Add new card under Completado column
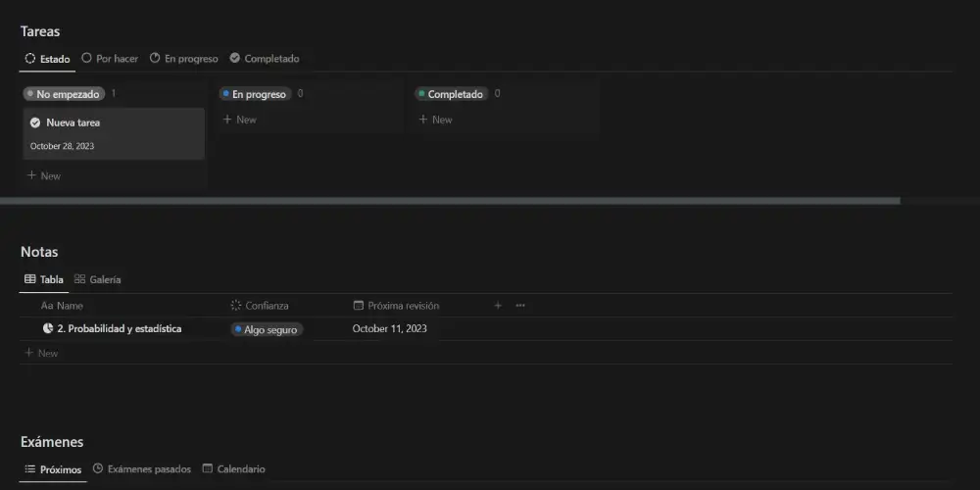The height and width of the screenshot is (490, 980). pyautogui.click(x=435, y=120)
